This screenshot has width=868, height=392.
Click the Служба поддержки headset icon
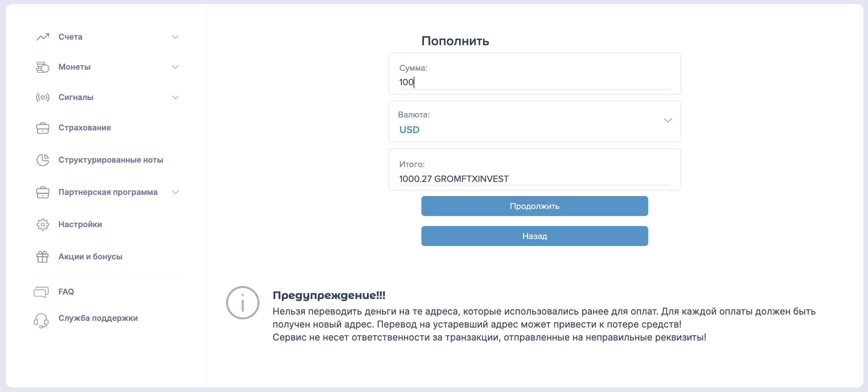coord(41,320)
